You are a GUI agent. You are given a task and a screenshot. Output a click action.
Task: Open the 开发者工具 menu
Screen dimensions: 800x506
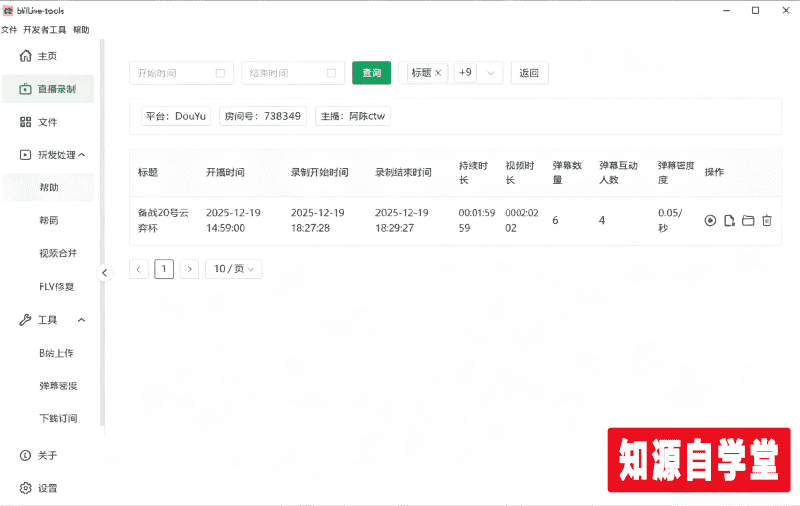coord(45,30)
